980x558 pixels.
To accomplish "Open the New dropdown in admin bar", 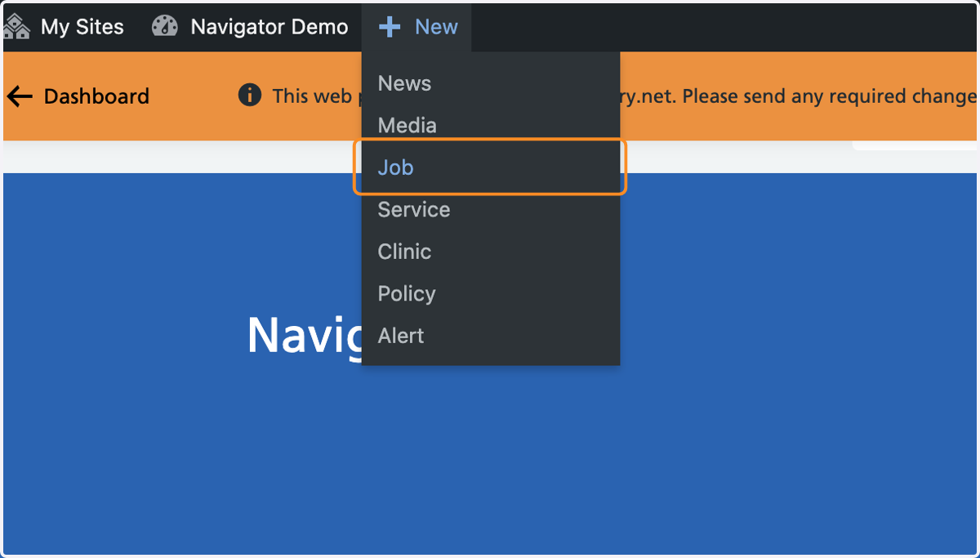I will [x=417, y=26].
